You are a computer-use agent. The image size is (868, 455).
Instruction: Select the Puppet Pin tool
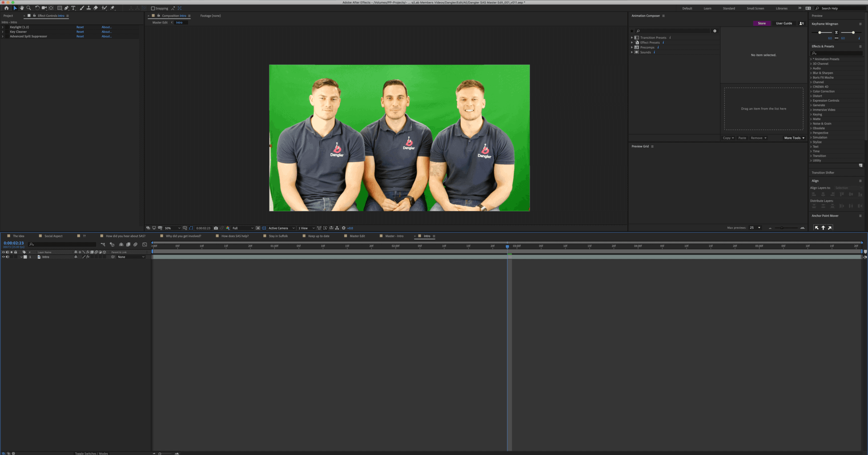113,8
